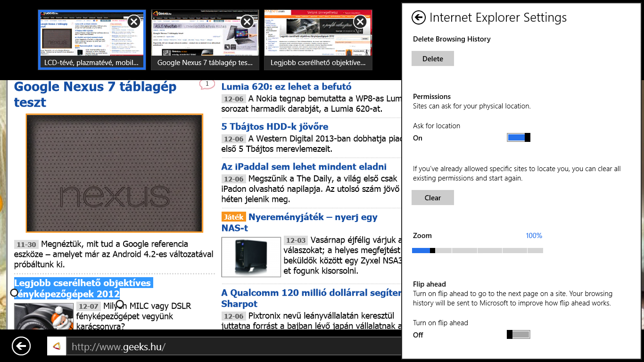Screen dimensions: 644x362
Task: Click the NAS device thumbnail image
Action: (251, 257)
